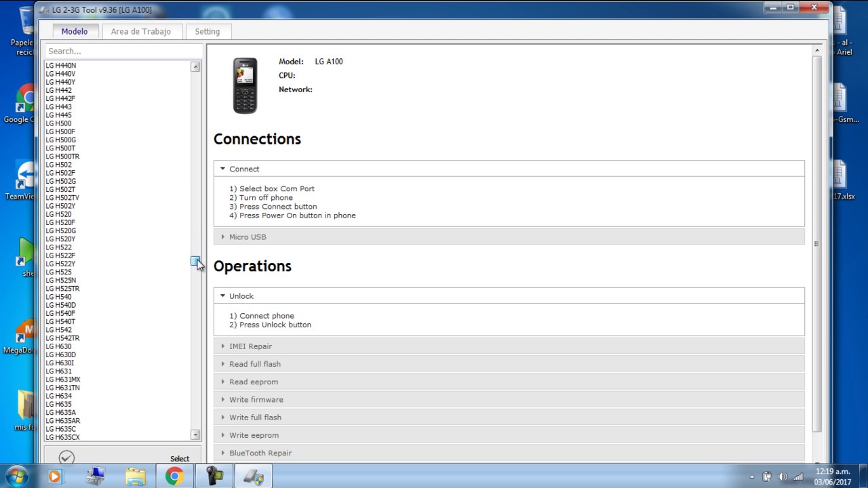Click the volume speaker tray icon
Screen dimensions: 868x488
[783, 477]
